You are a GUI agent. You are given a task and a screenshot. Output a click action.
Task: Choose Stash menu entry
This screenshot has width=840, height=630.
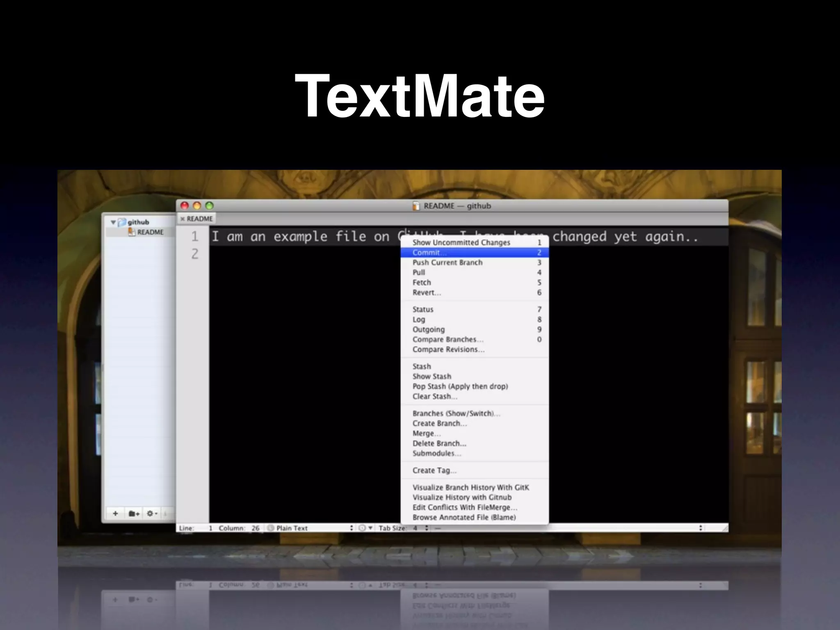[475, 367]
